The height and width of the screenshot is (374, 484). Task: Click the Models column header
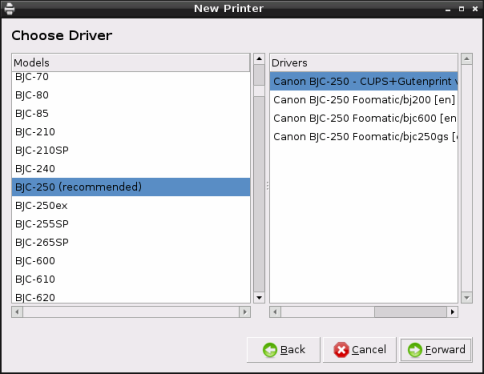click(x=131, y=63)
